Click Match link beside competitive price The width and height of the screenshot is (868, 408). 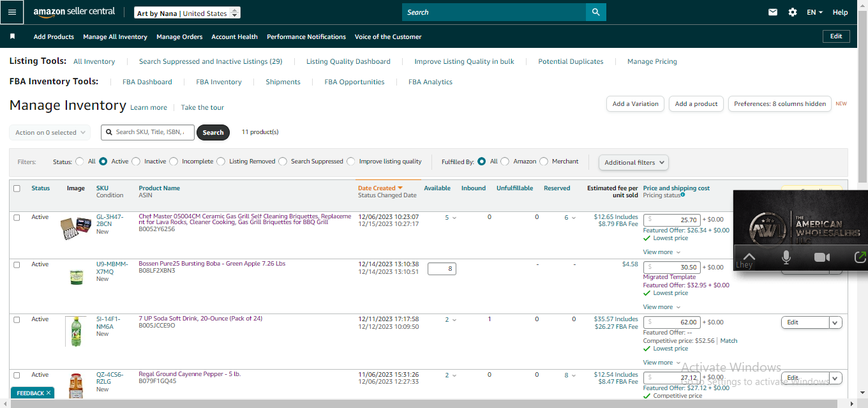[728, 341]
